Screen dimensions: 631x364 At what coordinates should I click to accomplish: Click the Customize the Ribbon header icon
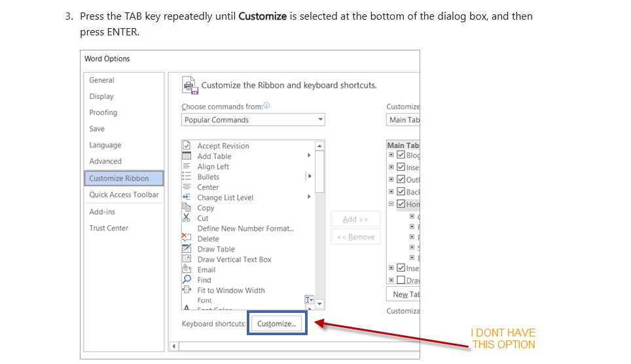coord(190,85)
